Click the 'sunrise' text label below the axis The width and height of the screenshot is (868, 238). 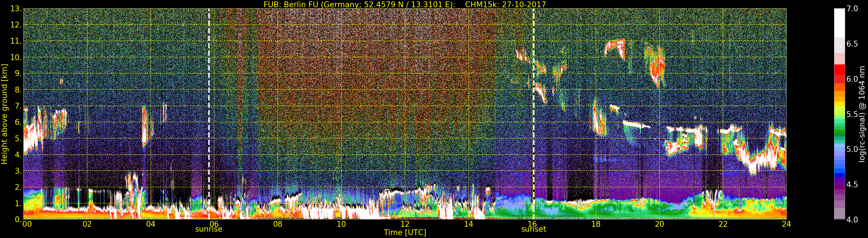click(209, 229)
